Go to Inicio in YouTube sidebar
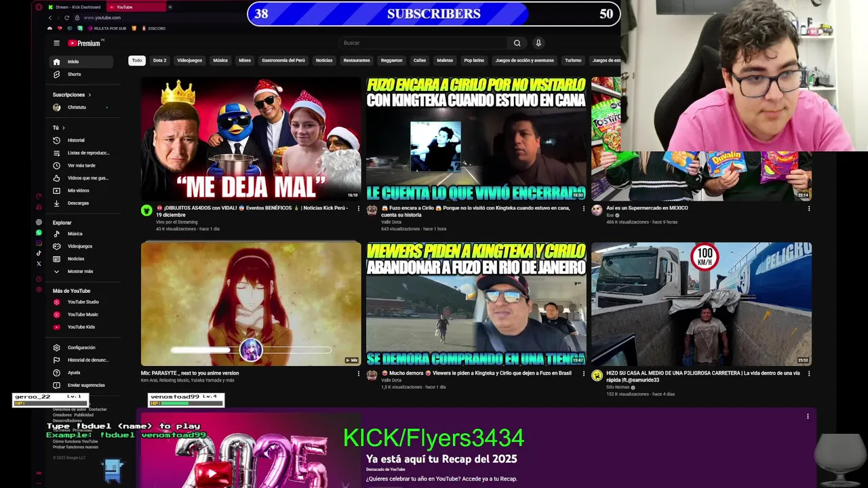 (x=81, y=62)
